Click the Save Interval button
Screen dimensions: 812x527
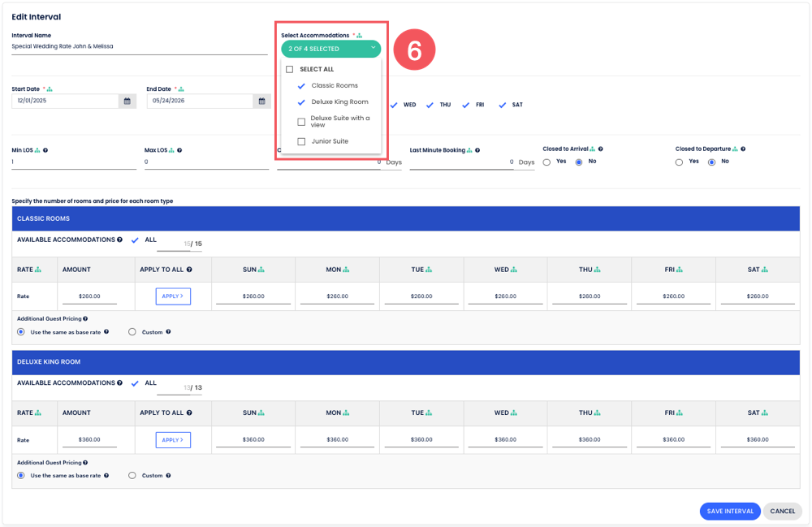click(729, 512)
